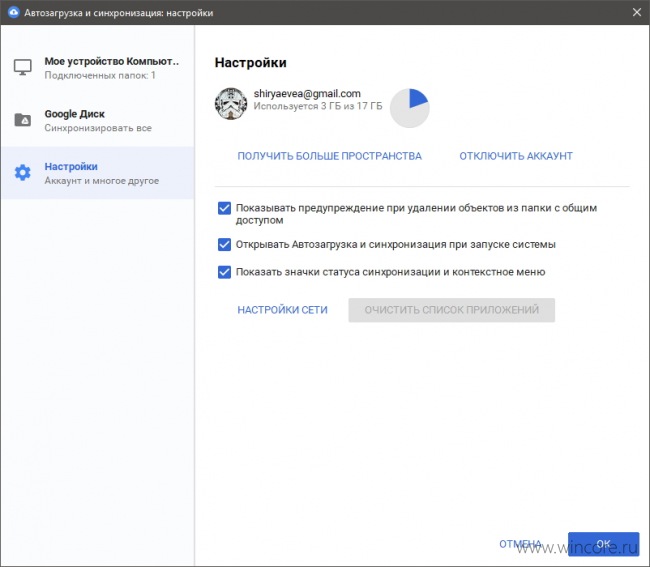Viewport: 650px width, 567px height.
Task: Click the storage usage pie chart
Action: coord(410,108)
